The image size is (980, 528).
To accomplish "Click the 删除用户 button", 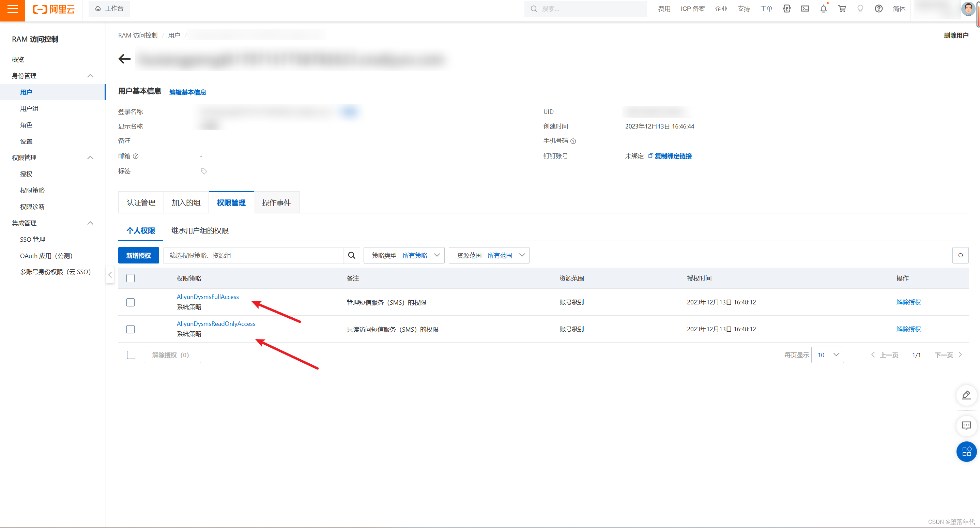I will tap(956, 35).
